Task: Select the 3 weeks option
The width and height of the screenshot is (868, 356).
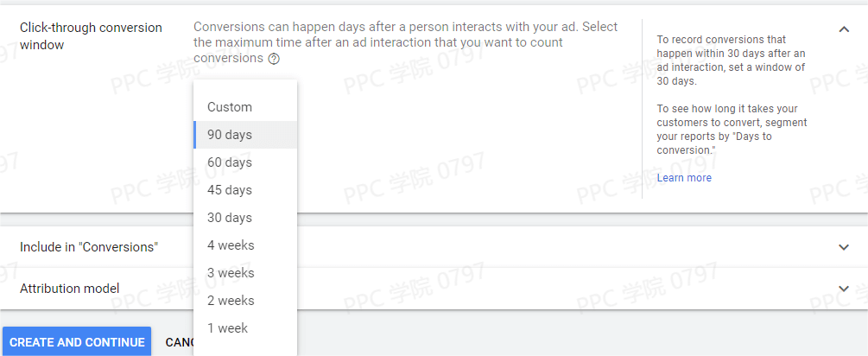Action: tap(231, 273)
